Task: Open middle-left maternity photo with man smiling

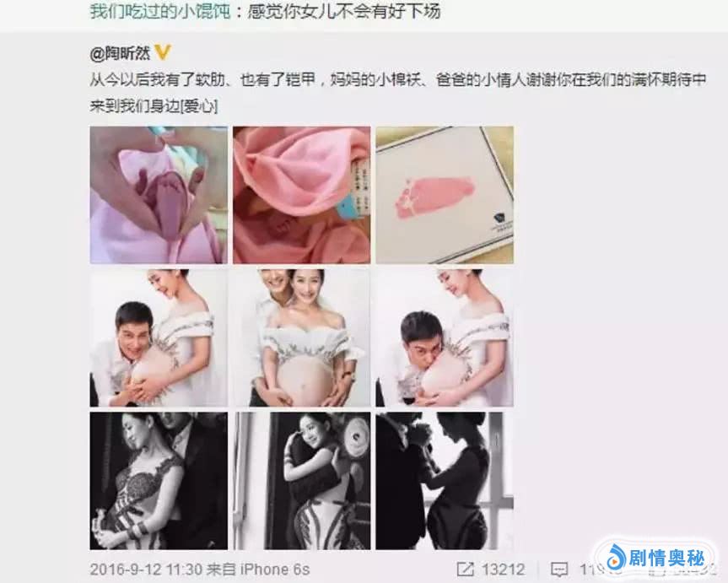Action: point(159,337)
